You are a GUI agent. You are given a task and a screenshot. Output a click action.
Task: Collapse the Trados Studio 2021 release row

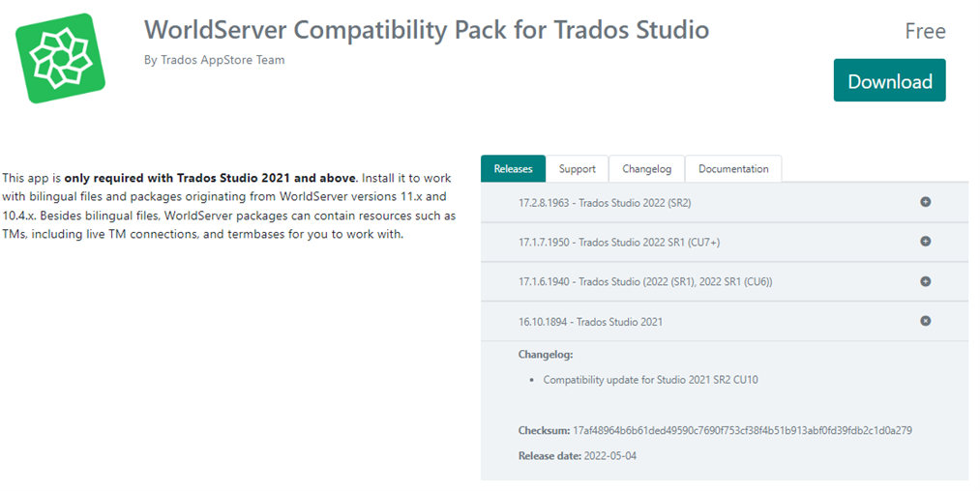pos(725,322)
